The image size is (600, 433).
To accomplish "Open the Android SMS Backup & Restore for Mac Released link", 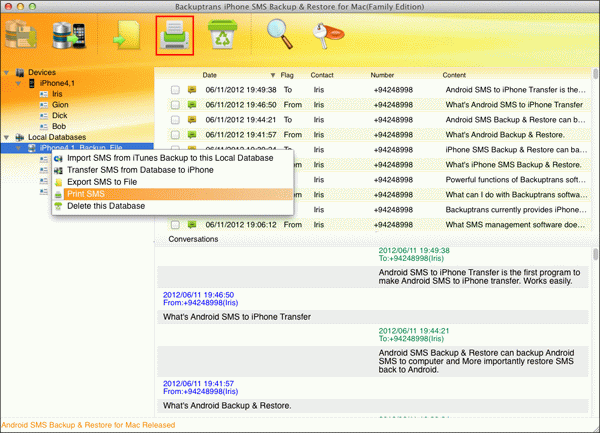I will point(88,425).
